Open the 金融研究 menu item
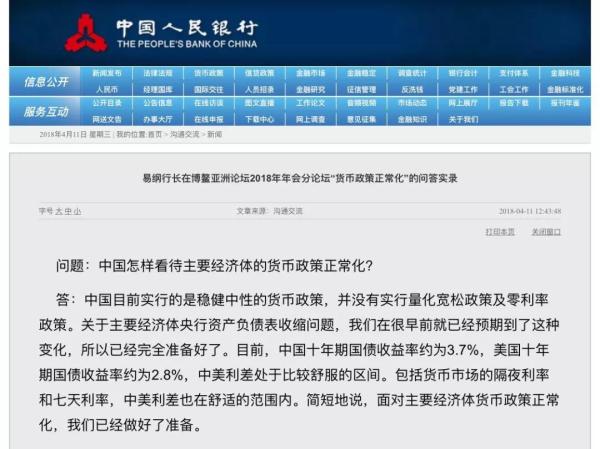600x449 pixels. [x=310, y=90]
